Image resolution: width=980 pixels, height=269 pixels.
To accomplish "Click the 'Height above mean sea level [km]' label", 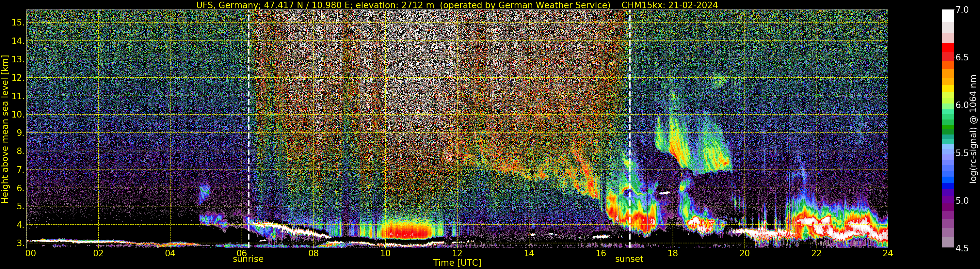I will (x=5, y=128).
